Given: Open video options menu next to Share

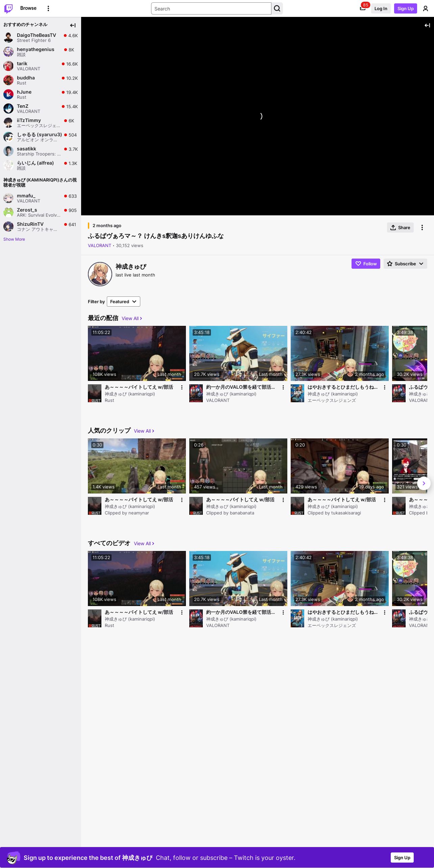Looking at the screenshot, I should 422,227.
